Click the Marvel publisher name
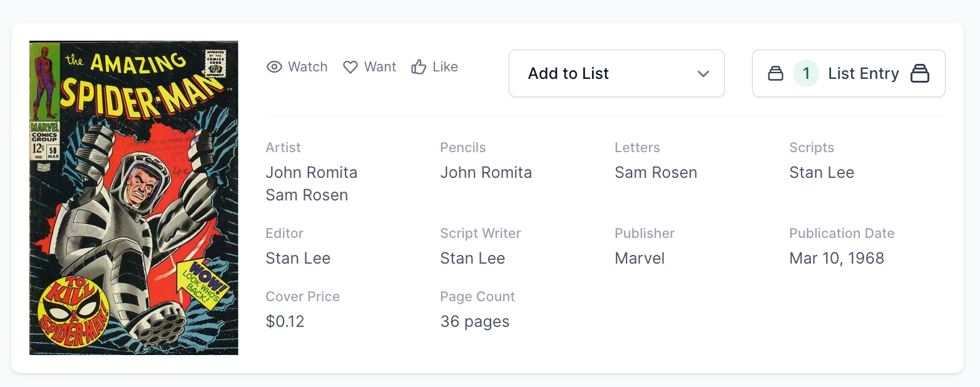 (640, 259)
